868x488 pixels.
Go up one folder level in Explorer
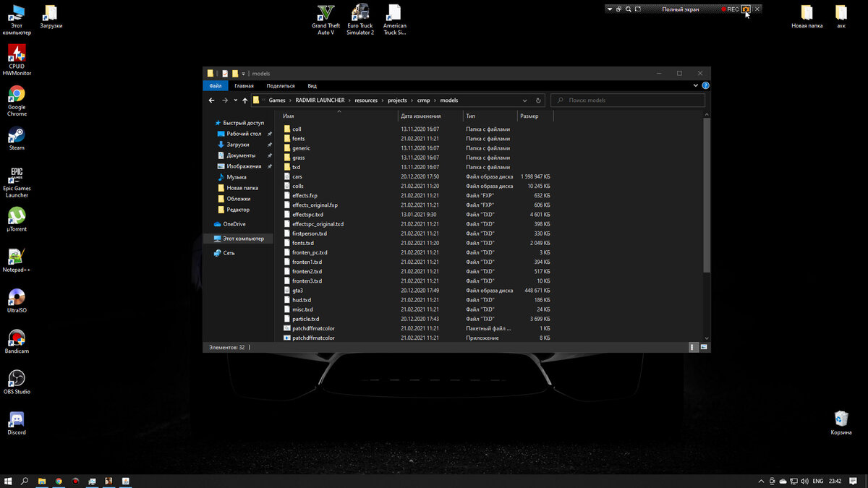[x=245, y=100]
